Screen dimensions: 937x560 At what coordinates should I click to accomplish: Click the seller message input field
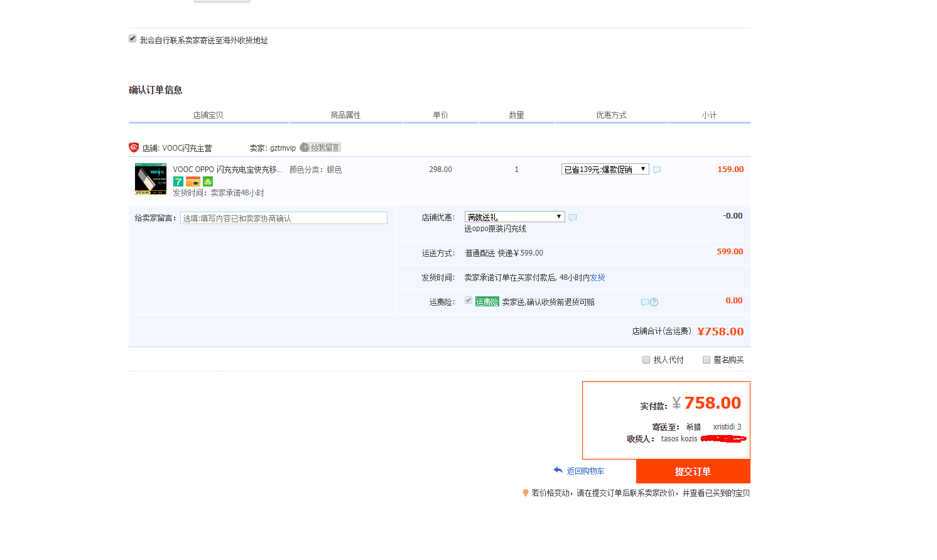click(284, 218)
